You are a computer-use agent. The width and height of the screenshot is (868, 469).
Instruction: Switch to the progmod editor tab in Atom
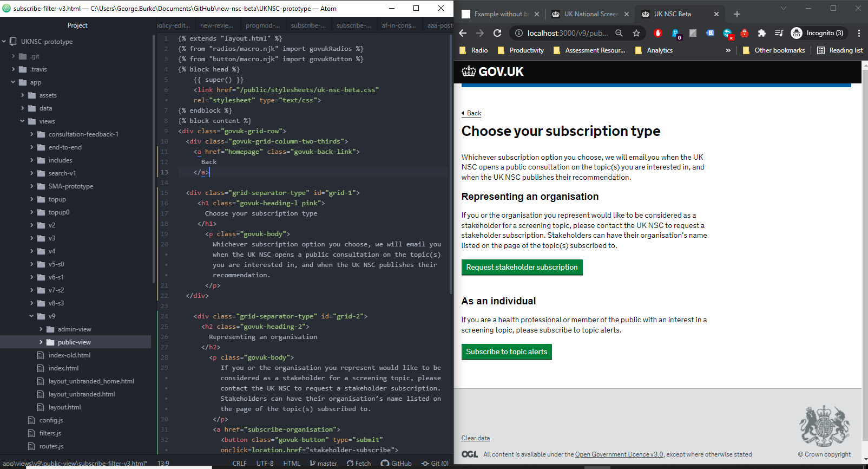(x=262, y=25)
